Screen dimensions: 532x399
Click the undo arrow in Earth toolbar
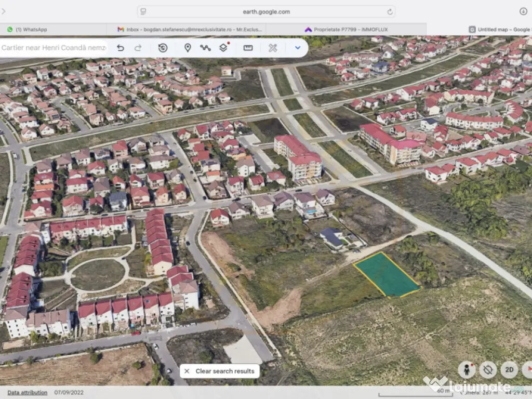point(121,48)
